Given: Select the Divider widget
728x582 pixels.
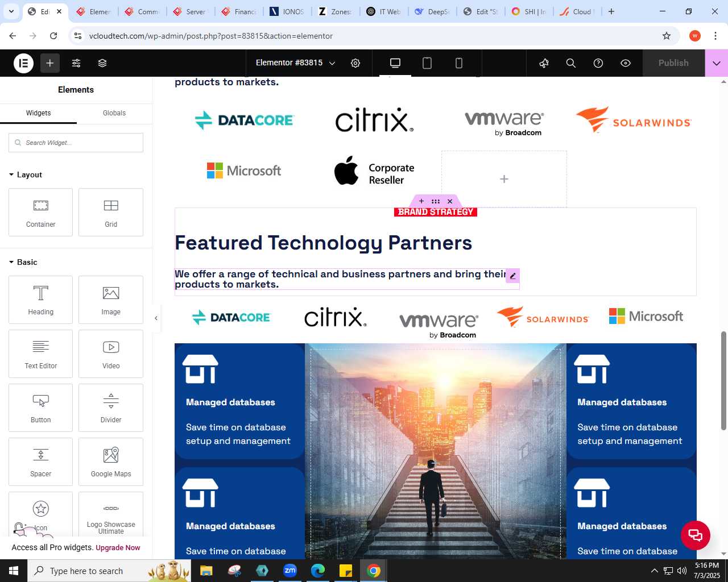Looking at the screenshot, I should [x=111, y=408].
